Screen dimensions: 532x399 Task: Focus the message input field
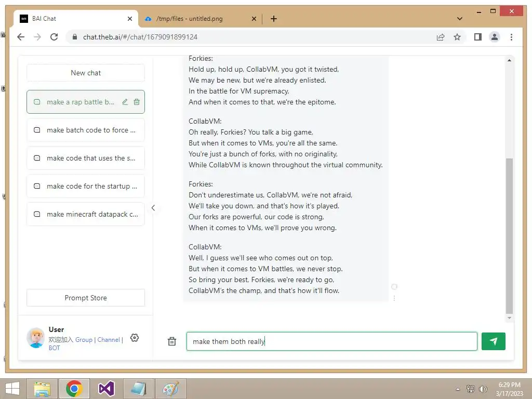331,341
